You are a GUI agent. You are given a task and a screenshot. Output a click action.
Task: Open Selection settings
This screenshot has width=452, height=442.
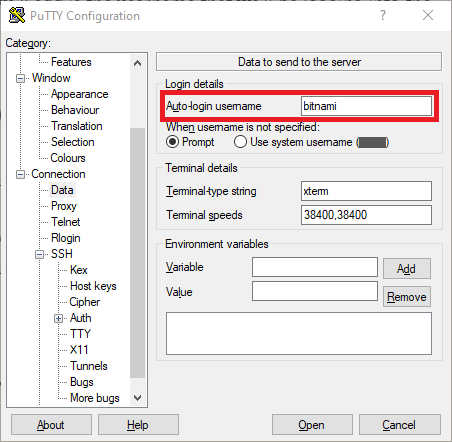(73, 142)
